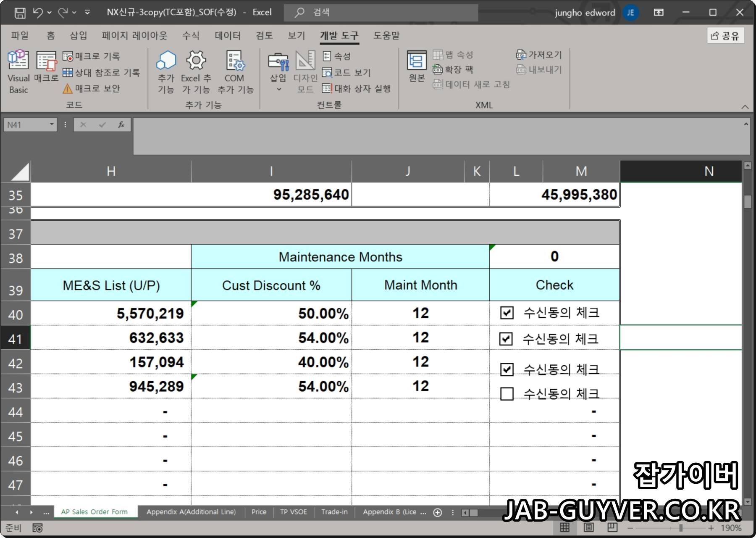Show hidden sheet tabs via the ellipsis
This screenshot has width=756, height=538.
pyautogui.click(x=46, y=512)
